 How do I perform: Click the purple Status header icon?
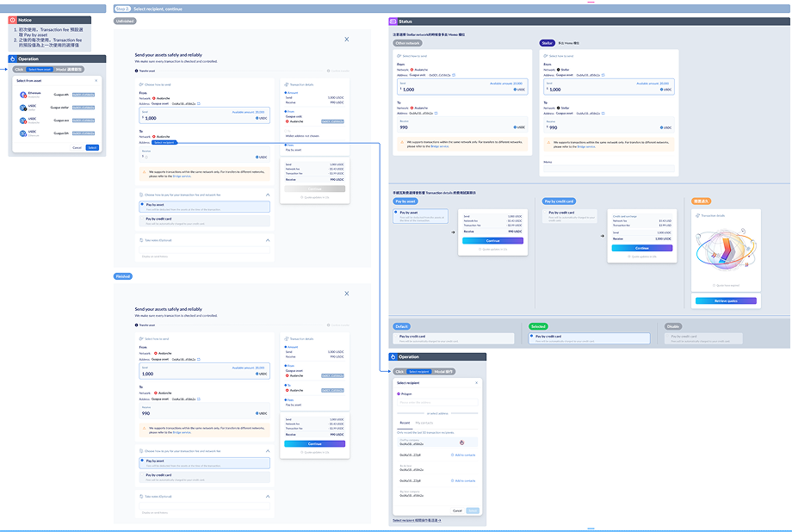pyautogui.click(x=393, y=21)
